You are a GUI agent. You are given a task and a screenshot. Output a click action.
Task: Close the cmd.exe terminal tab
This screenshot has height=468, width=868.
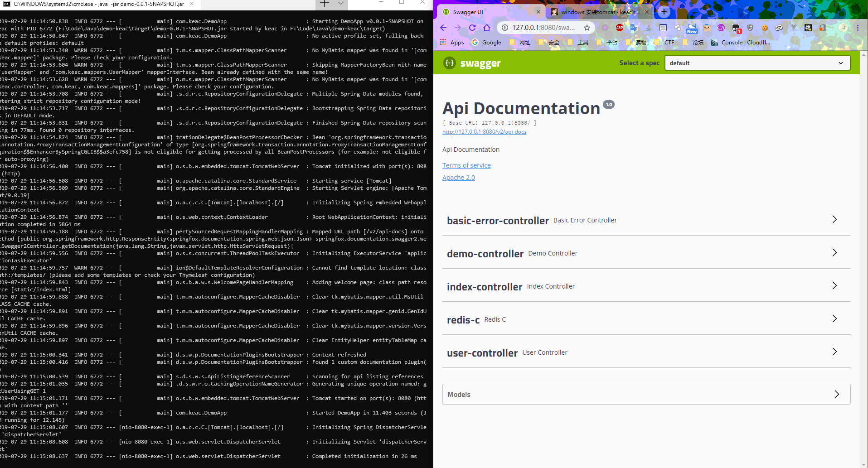192,4
